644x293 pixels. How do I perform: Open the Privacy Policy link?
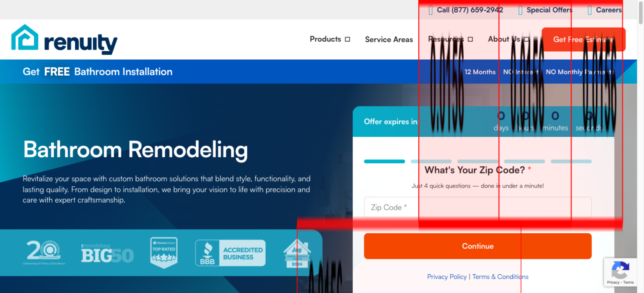point(447,277)
